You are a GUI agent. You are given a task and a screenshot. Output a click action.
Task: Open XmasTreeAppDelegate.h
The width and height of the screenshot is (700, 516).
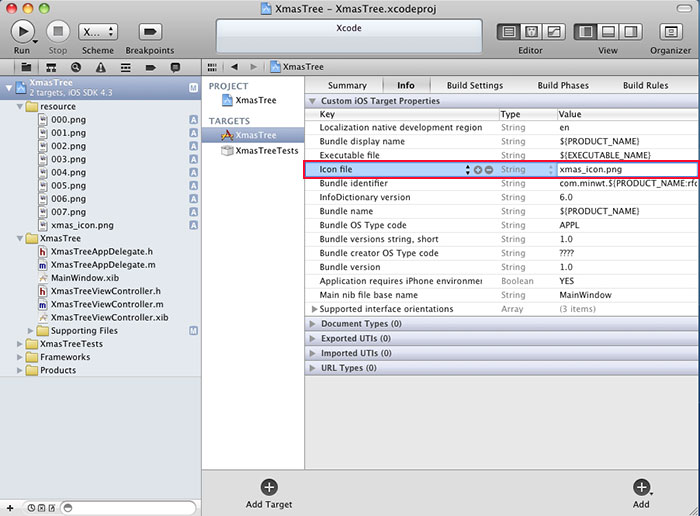(x=102, y=252)
